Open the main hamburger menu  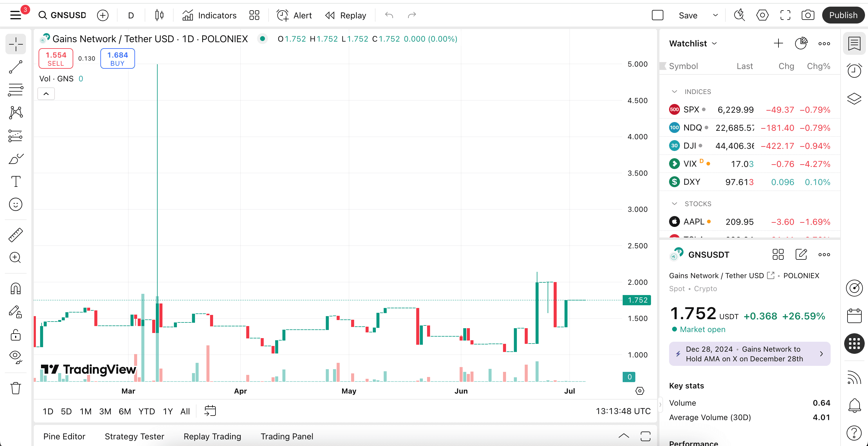pos(15,15)
